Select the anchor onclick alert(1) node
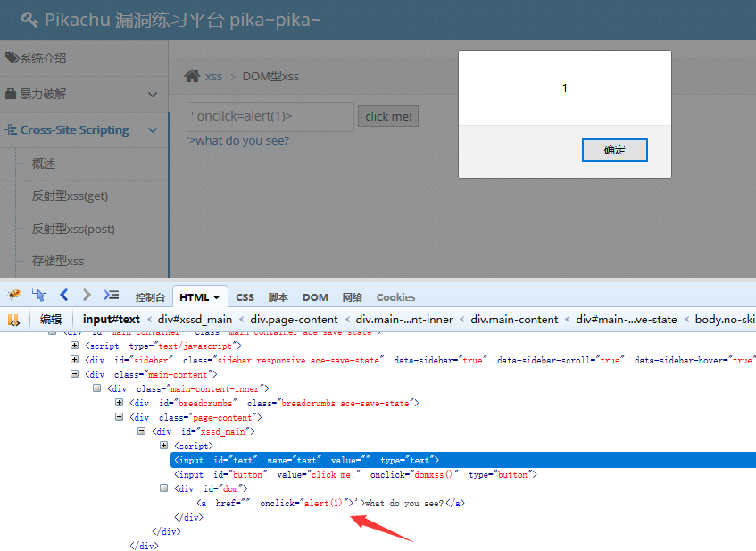 point(330,504)
